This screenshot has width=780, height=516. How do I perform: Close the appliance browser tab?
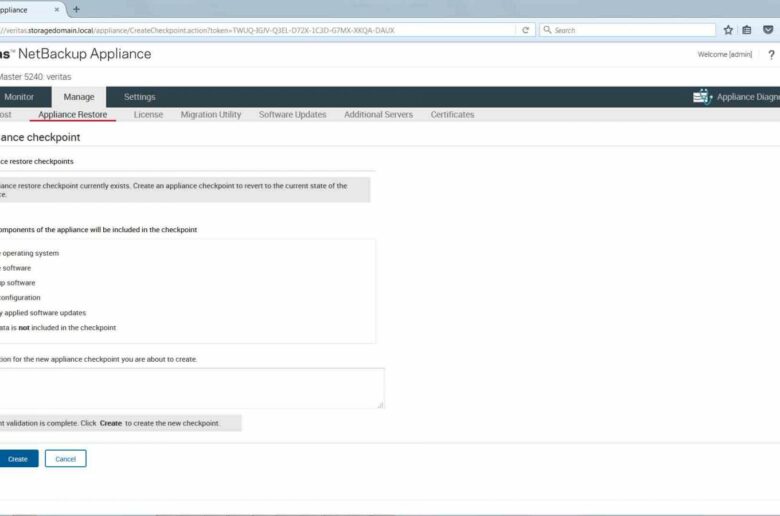click(x=57, y=9)
